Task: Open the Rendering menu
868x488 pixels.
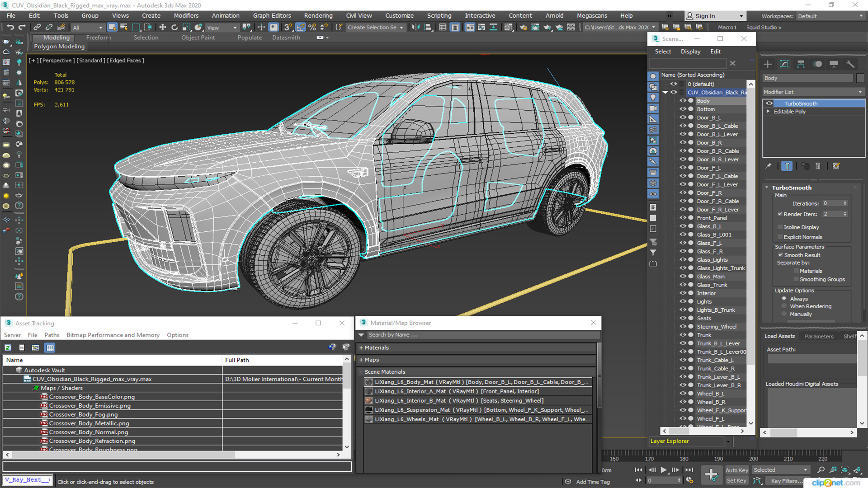Action: click(318, 15)
